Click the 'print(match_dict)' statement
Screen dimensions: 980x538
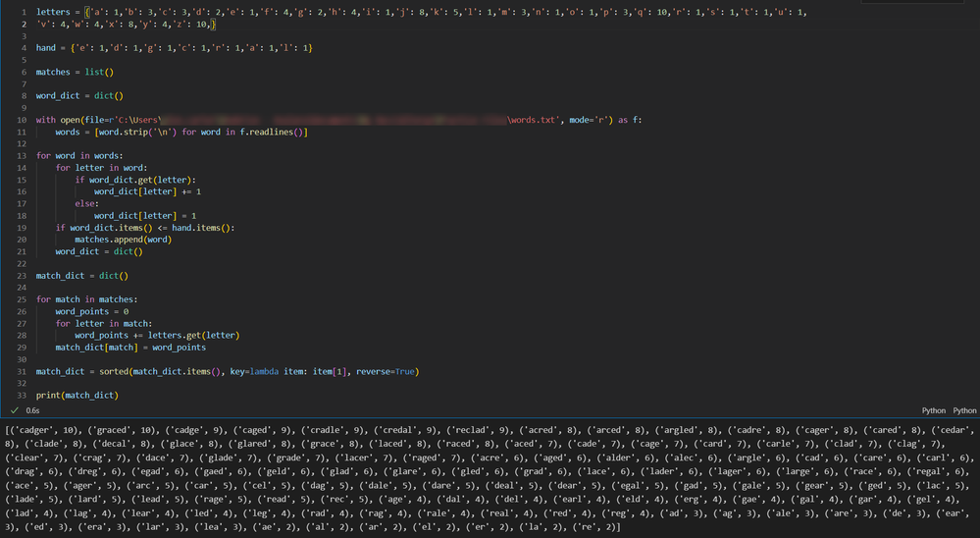click(77, 396)
